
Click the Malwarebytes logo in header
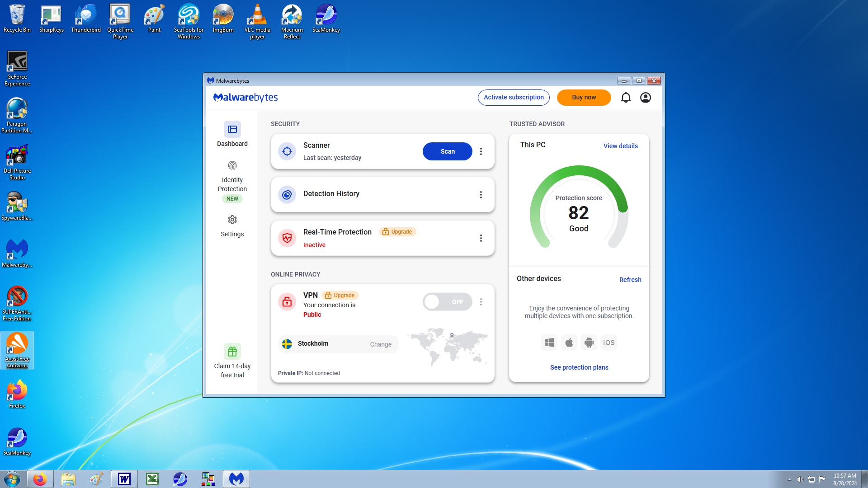click(x=245, y=98)
